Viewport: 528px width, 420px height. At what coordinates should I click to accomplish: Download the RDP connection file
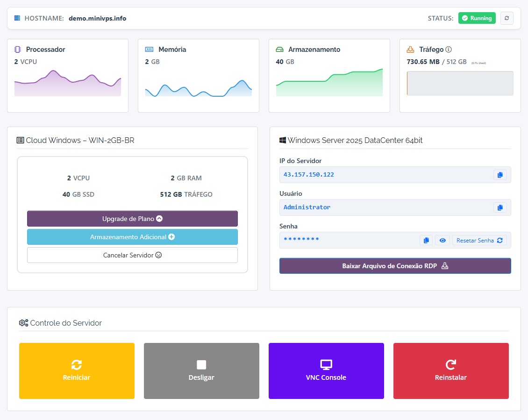395,265
